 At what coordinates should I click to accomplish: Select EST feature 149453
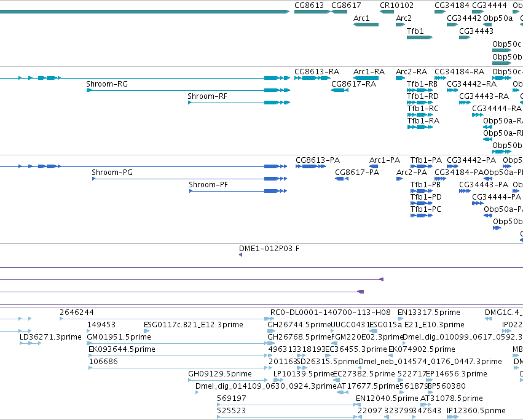coord(88,332)
